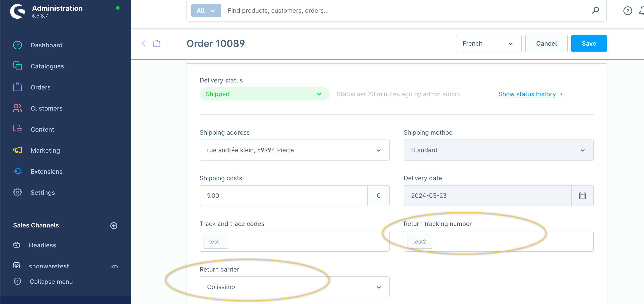Viewport: 644px width, 304px height.
Task: Open the calendar picker for Delivery date
Action: pos(582,196)
